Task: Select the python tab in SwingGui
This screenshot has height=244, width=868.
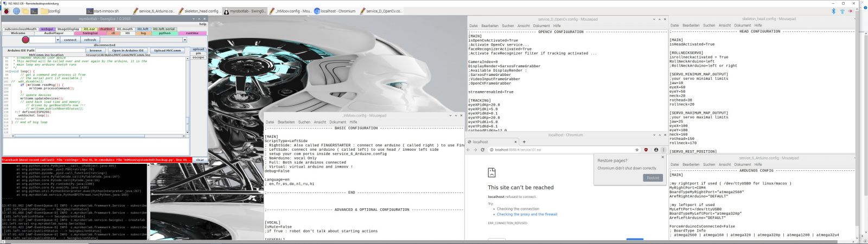Action: pos(165,33)
